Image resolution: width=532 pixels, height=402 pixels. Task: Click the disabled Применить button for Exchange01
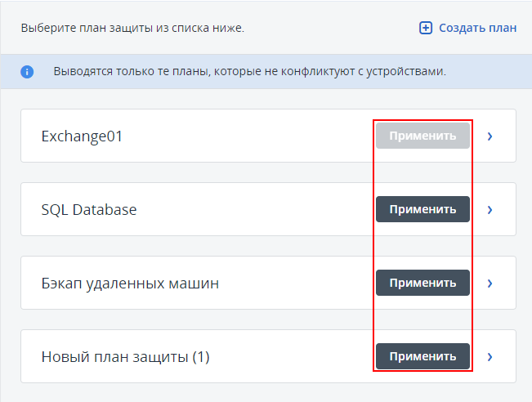point(422,136)
